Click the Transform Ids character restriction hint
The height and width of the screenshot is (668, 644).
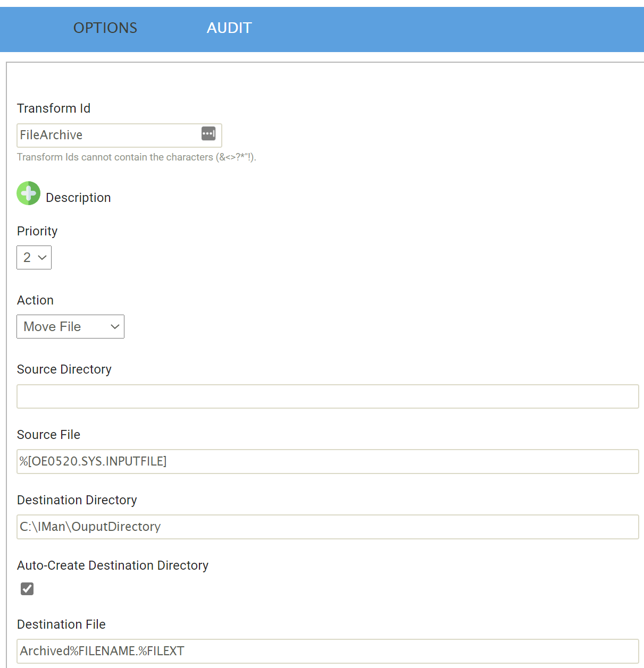(x=137, y=157)
